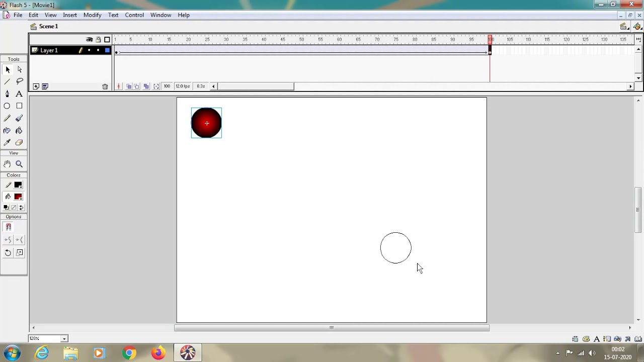This screenshot has width=644, height=362.
Task: Open the stage zoom percentage dropdown
Action: 64,339
